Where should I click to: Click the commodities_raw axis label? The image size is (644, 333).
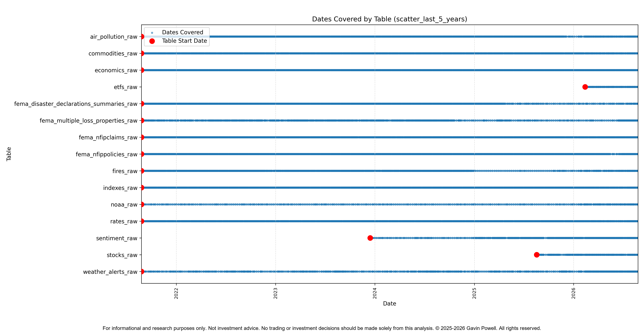(113, 54)
